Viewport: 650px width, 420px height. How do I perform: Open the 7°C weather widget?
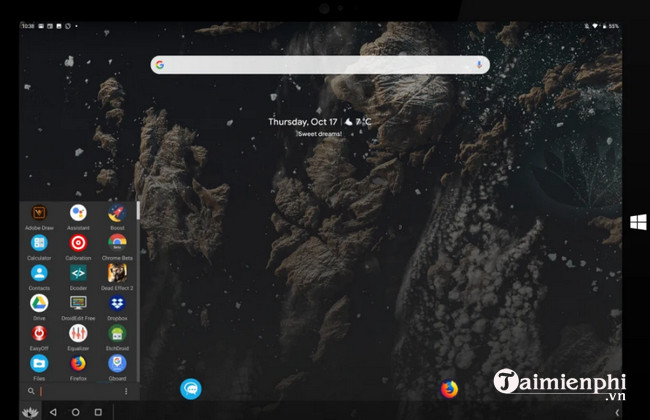(358, 121)
